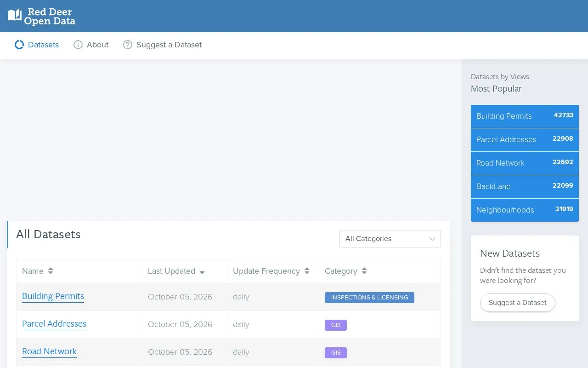The image size is (588, 368).
Task: Click the Inspections & Licensing category badge
Action: (369, 298)
